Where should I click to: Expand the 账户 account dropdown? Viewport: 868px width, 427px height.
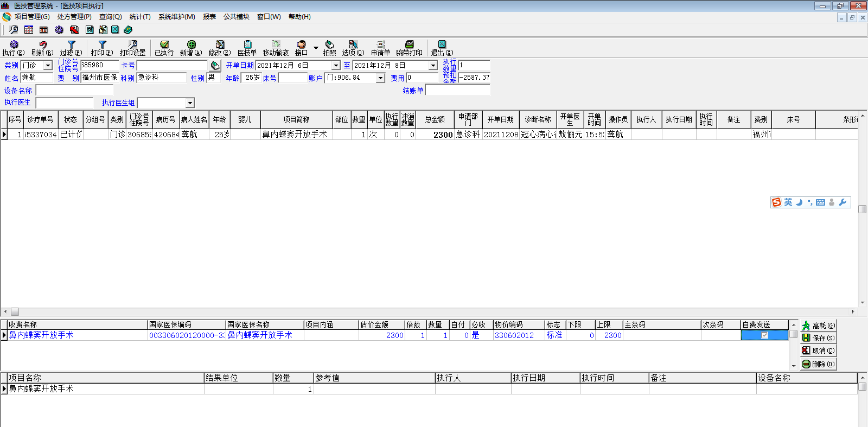point(380,78)
